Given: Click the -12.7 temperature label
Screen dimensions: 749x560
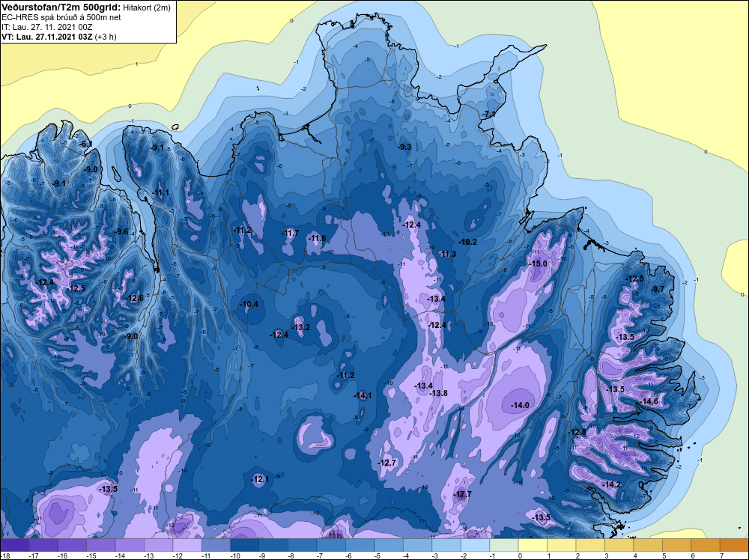Looking at the screenshot, I should 387,463.
